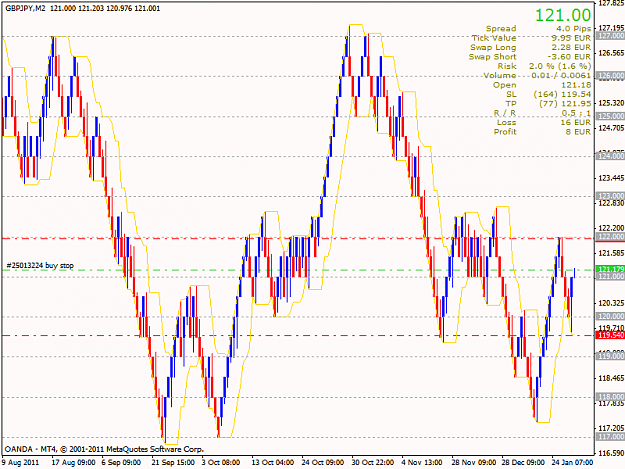Image resolution: width=625 pixels, height=469 pixels.
Task: Click the grey 117.000 level tag on price axis
Action: [610, 437]
